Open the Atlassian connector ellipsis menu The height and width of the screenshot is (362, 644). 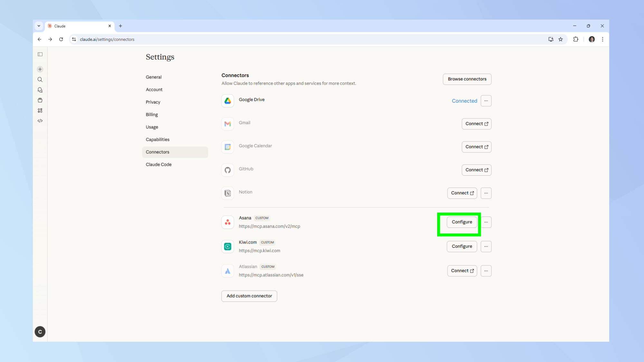tap(486, 271)
